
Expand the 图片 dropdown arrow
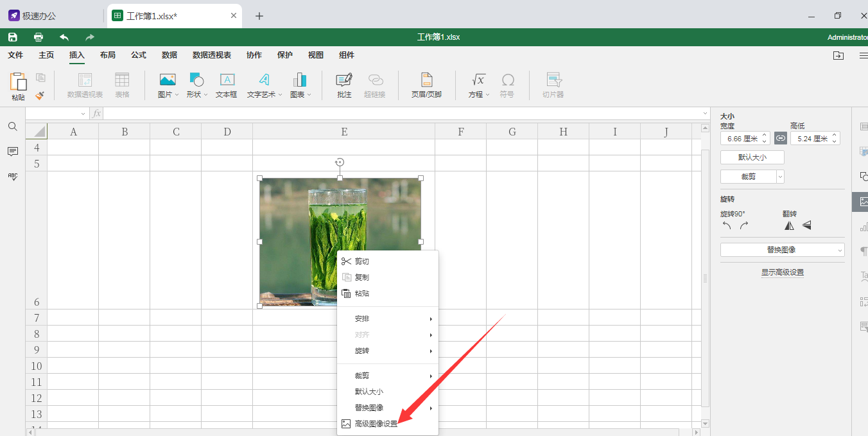177,95
